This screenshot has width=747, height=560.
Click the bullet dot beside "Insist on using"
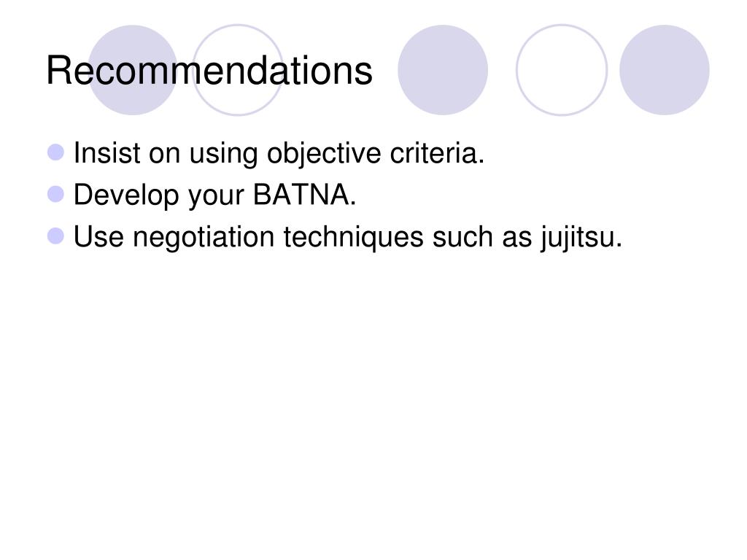click(x=55, y=152)
